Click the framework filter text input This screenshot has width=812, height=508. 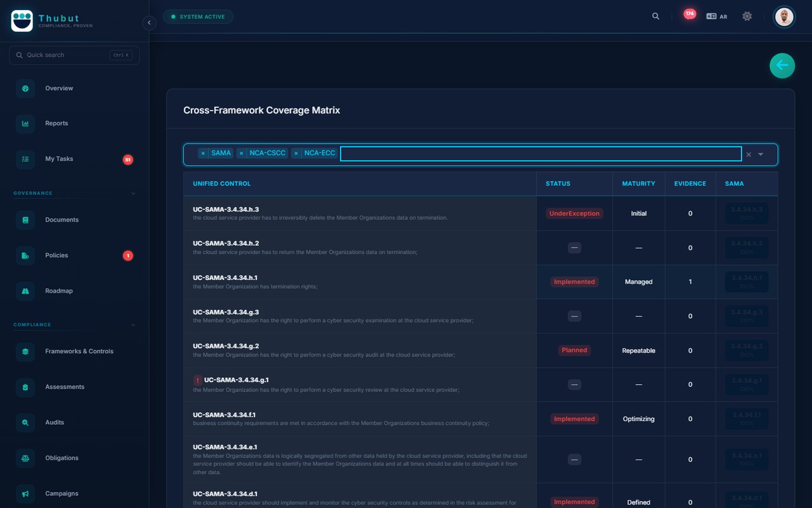click(x=541, y=154)
